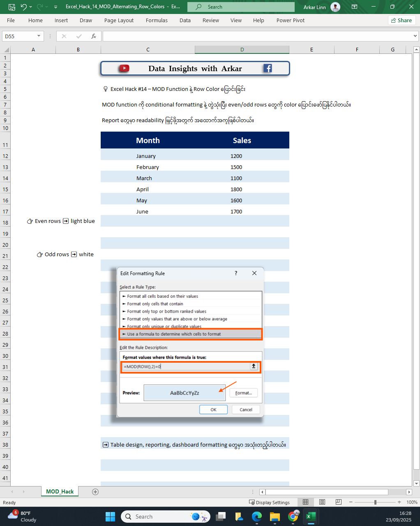
Task: Select the MOD_Hack sheet tab
Action: pyautogui.click(x=60, y=492)
